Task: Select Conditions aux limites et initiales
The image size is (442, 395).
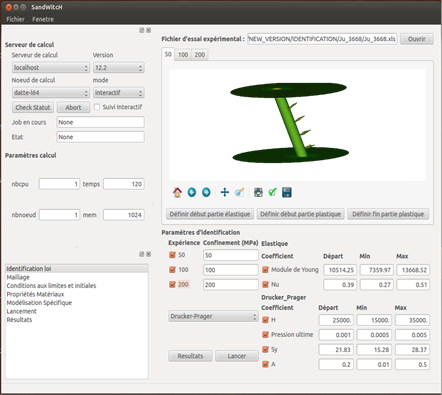Action: tap(77, 286)
